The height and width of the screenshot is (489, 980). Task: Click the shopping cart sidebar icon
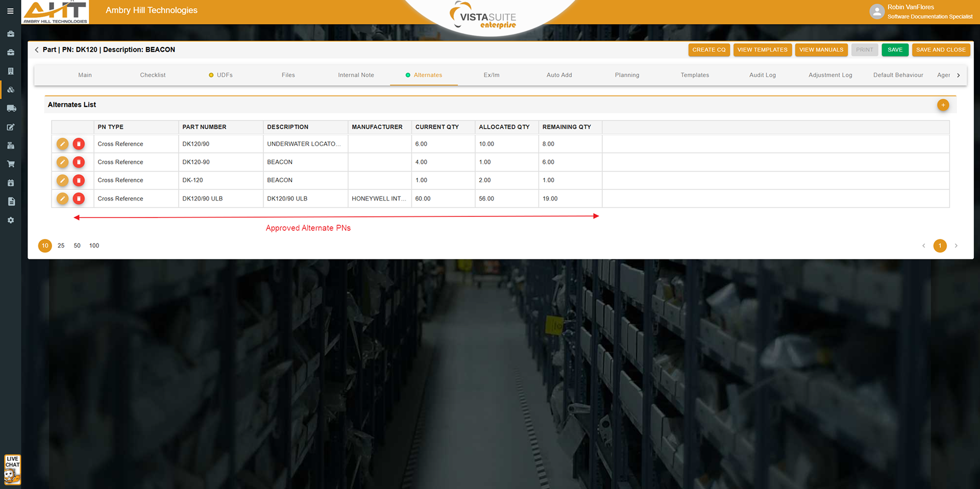coord(11,164)
